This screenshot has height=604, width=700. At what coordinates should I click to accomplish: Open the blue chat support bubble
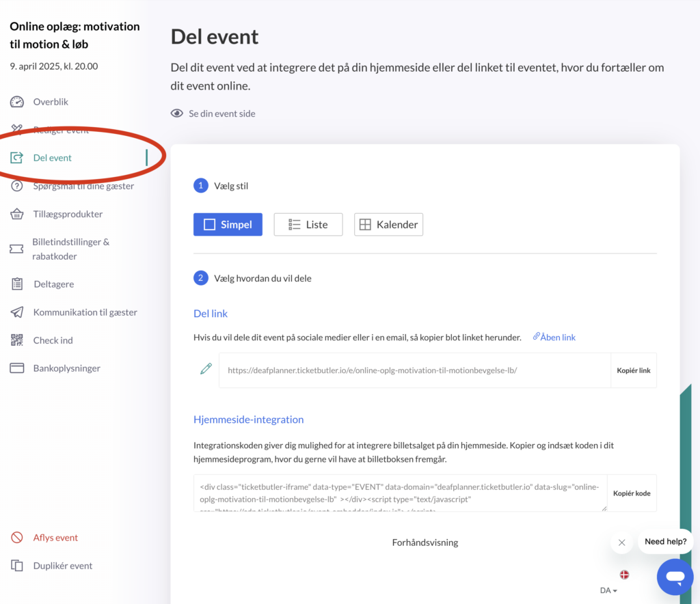(675, 577)
